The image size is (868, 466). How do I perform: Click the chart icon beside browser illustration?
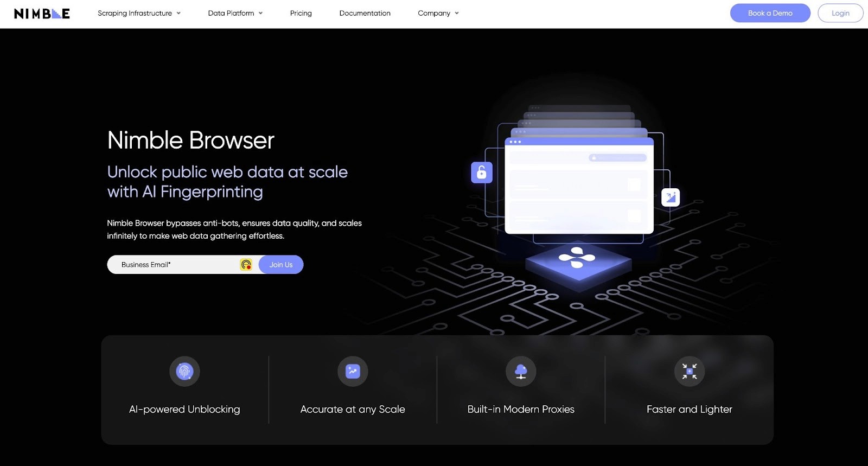click(x=671, y=197)
